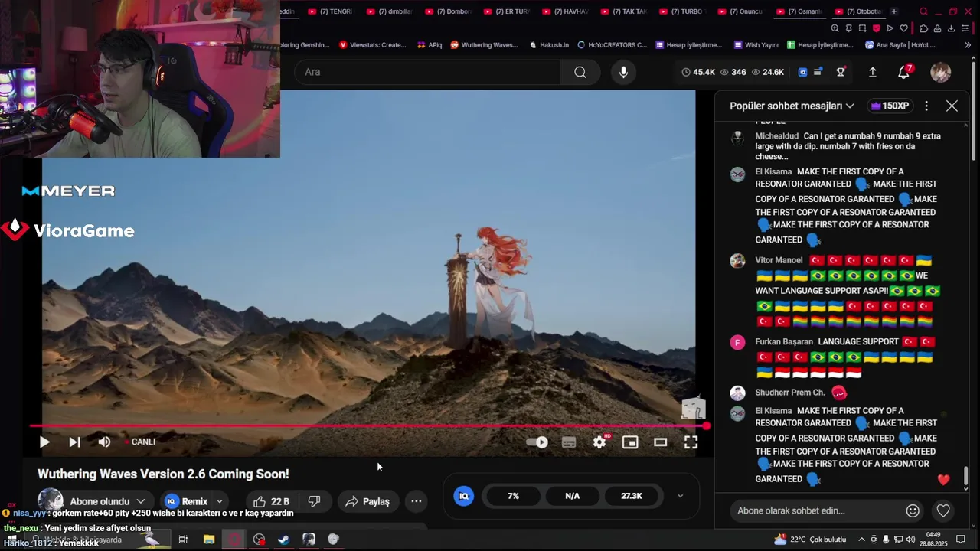Image resolution: width=980 pixels, height=551 pixels.
Task: Show hidden system tray icons
Action: [861, 540]
